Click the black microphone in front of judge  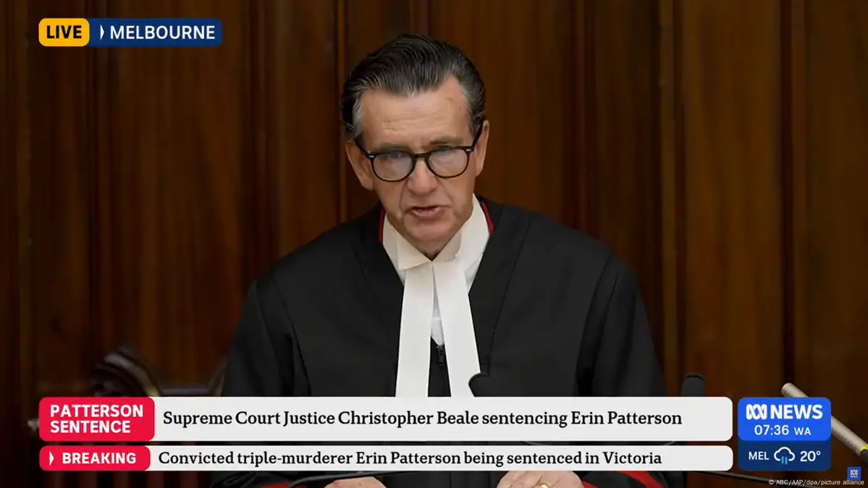481,384
